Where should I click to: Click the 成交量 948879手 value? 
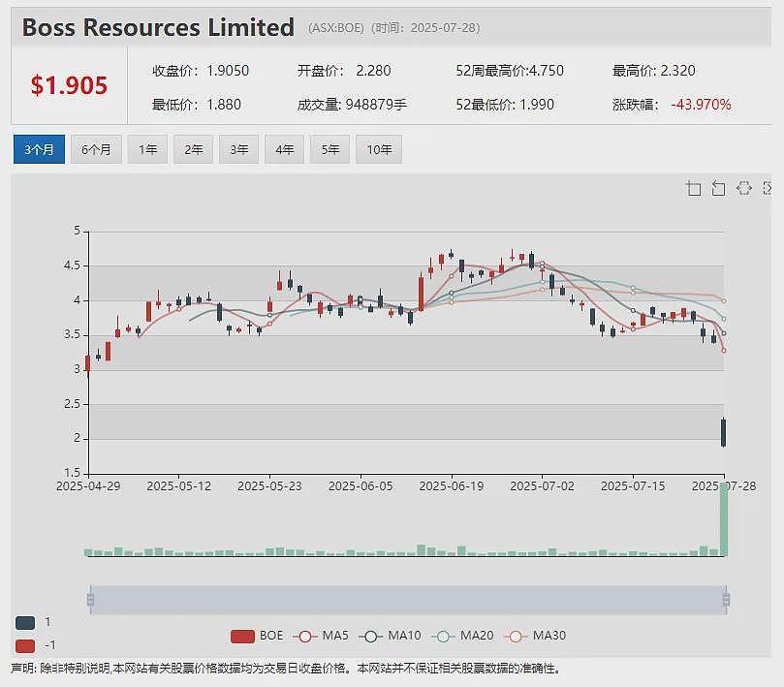[x=376, y=105]
